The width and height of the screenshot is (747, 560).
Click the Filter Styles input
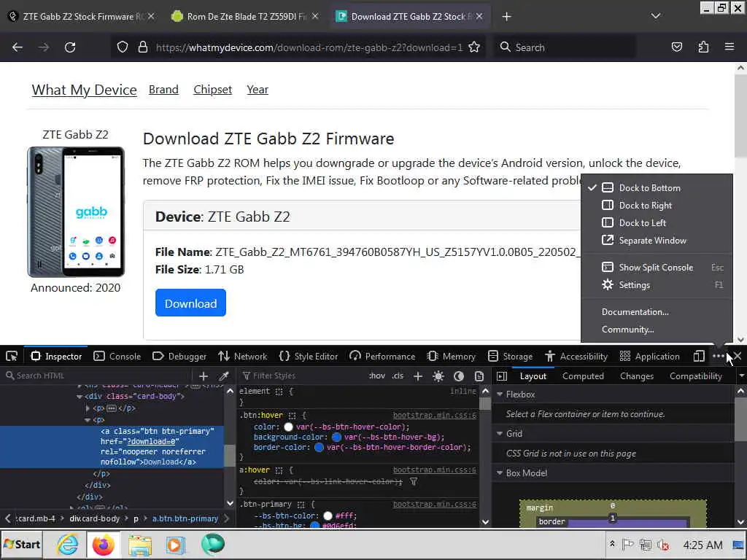[303, 376]
